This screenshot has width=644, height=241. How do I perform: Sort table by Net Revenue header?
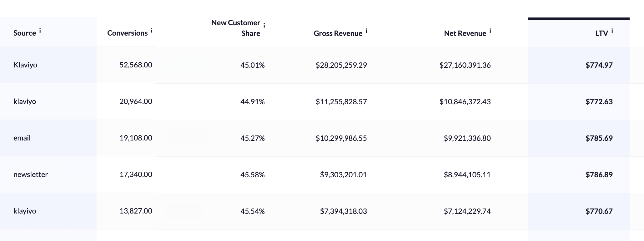pos(465,33)
